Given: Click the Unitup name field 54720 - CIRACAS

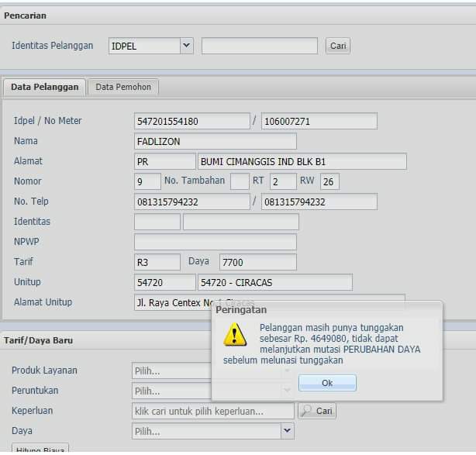Looking at the screenshot, I should pyautogui.click(x=274, y=282).
